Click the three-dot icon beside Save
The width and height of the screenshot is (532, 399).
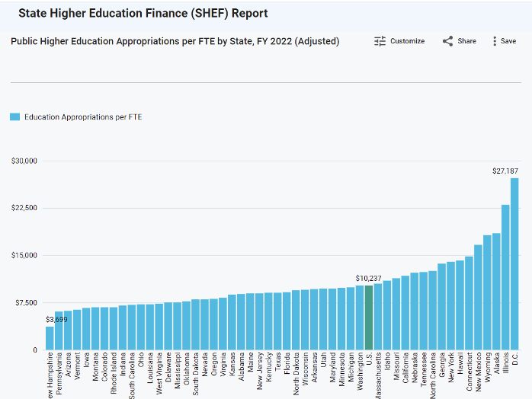coord(495,41)
